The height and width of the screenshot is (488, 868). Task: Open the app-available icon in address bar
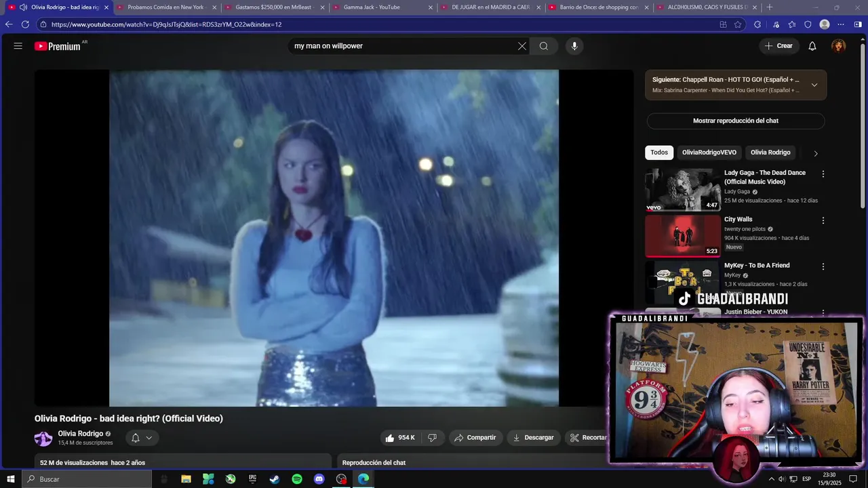723,24
